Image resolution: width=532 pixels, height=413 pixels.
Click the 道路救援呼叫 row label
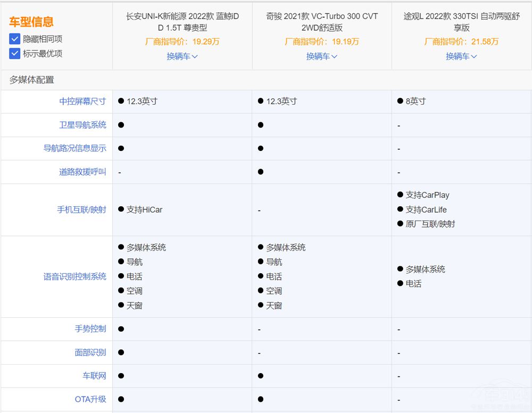tap(82, 172)
